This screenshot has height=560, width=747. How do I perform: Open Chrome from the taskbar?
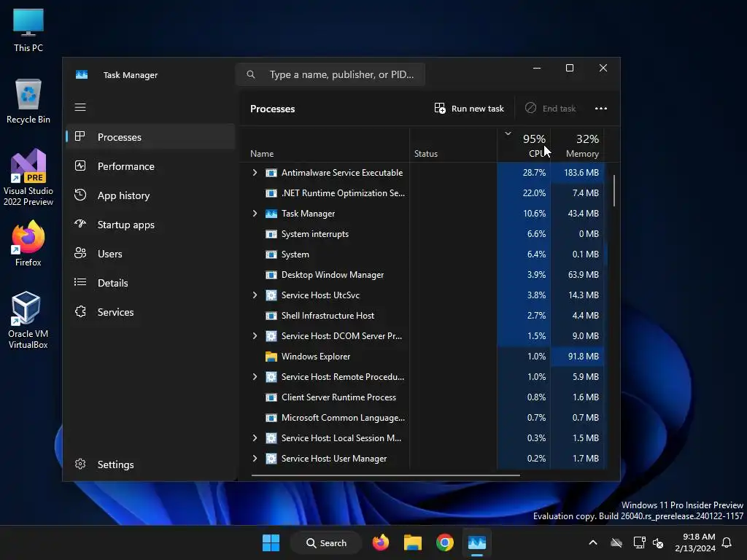pos(444,542)
